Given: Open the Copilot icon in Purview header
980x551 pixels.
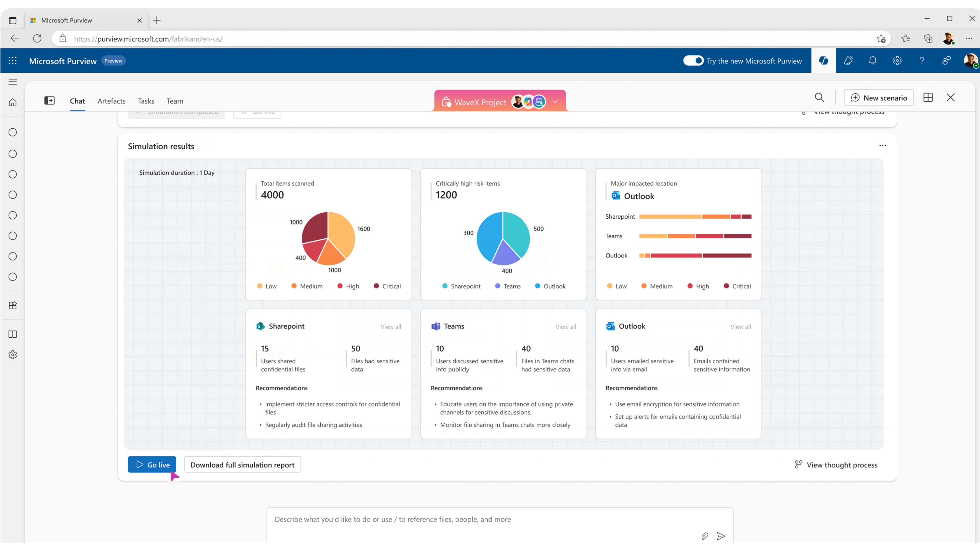Looking at the screenshot, I should coord(823,60).
